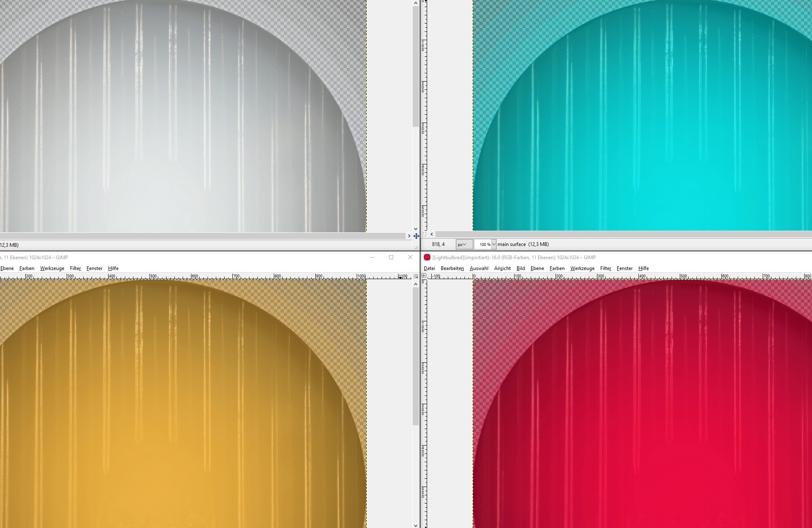The width and height of the screenshot is (812, 528).
Task: Click zoom-on-resize magnifier icon in the yellow window
Action: [x=416, y=276]
